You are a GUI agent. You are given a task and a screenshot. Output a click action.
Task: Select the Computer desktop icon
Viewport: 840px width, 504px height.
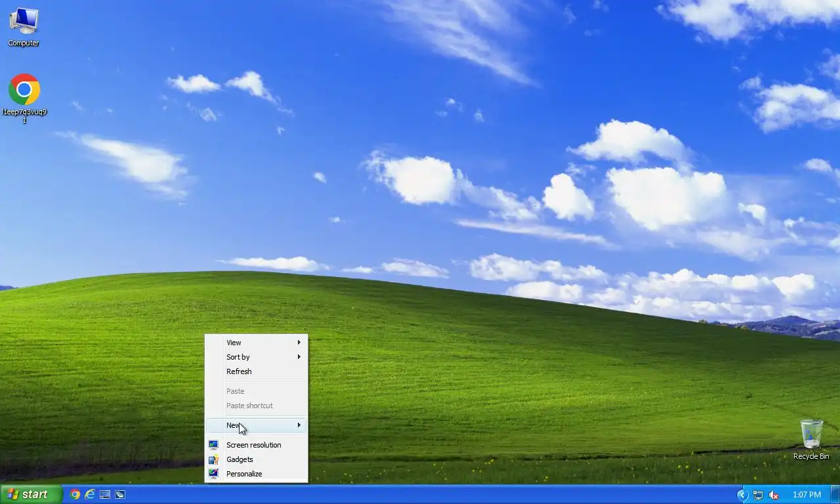(24, 27)
